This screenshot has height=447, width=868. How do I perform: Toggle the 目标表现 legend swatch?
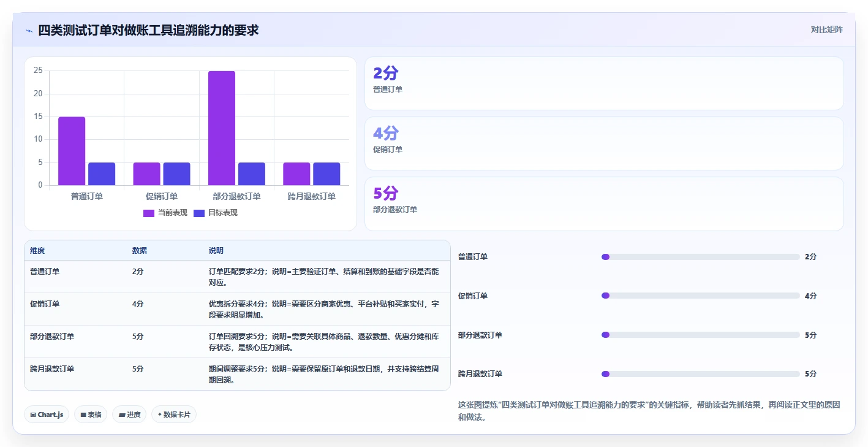[x=199, y=213]
